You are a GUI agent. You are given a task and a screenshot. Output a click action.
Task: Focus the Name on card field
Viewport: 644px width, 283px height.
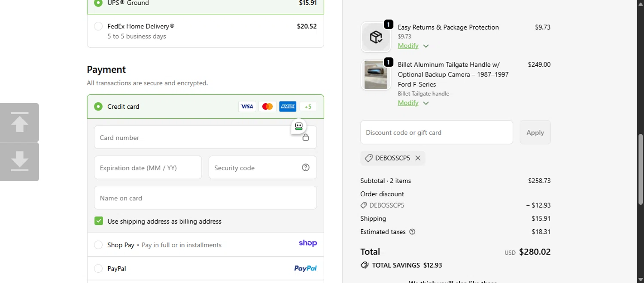pyautogui.click(x=206, y=198)
